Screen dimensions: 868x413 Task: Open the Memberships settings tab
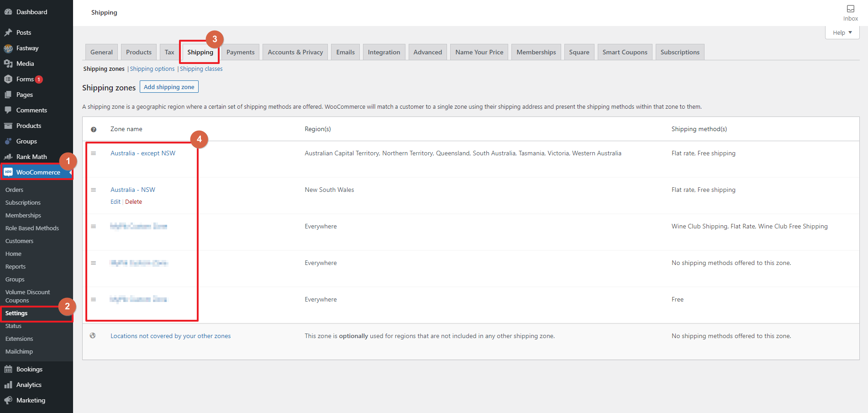pos(537,52)
